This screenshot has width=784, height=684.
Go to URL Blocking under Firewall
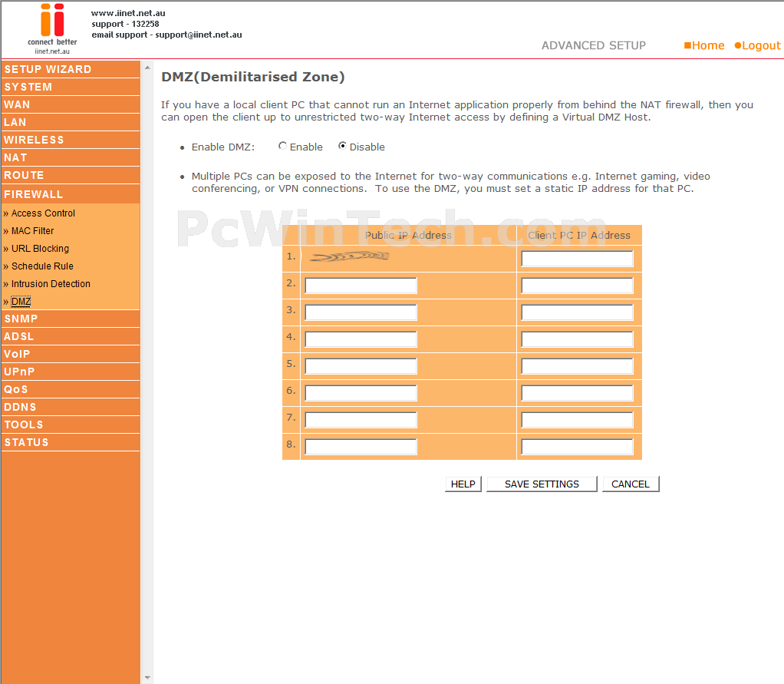(40, 249)
